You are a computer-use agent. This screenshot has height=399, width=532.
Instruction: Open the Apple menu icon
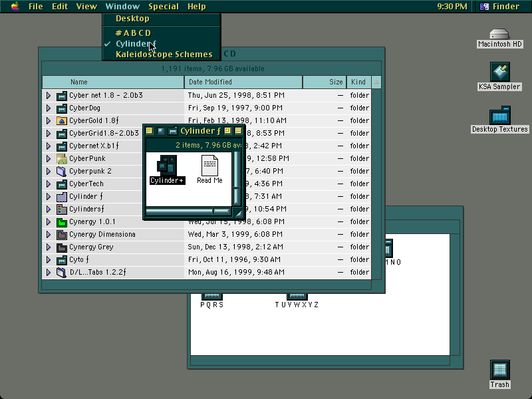[15, 7]
